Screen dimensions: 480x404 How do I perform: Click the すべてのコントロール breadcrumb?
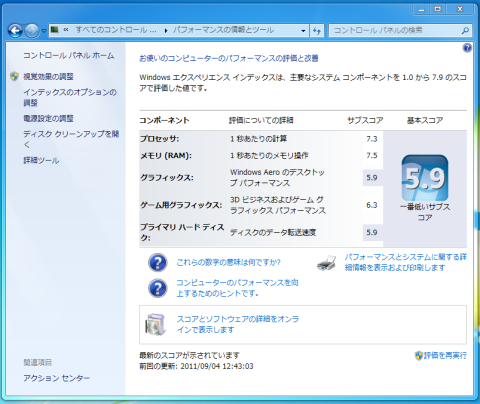click(x=116, y=30)
